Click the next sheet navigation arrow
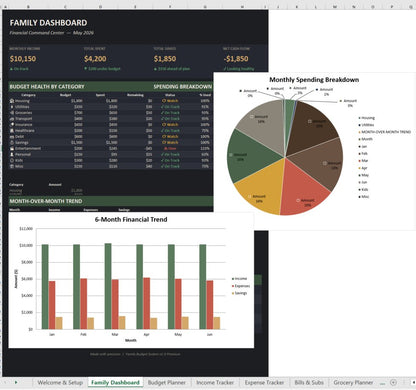This screenshot has width=416, height=390. point(16,382)
